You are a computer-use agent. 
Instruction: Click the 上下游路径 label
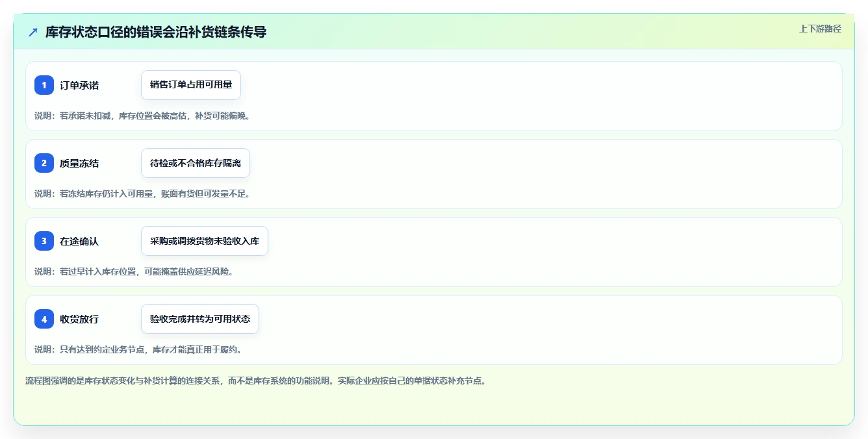coord(820,29)
